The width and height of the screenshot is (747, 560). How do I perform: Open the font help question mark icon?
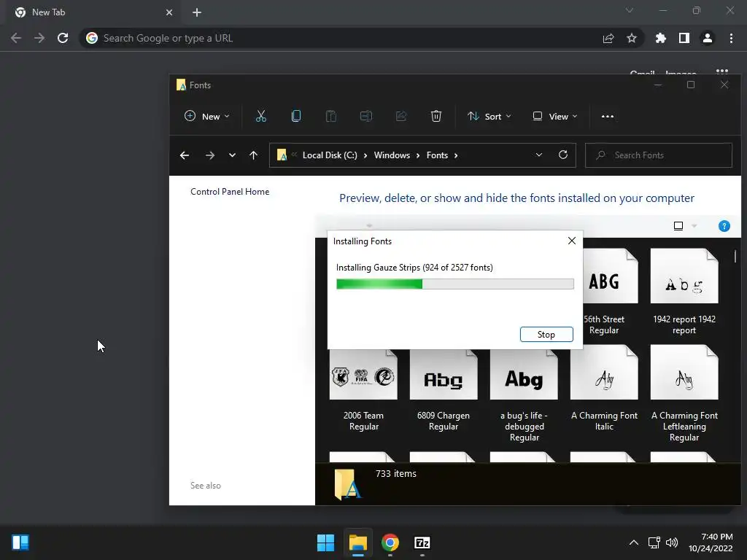tap(724, 226)
